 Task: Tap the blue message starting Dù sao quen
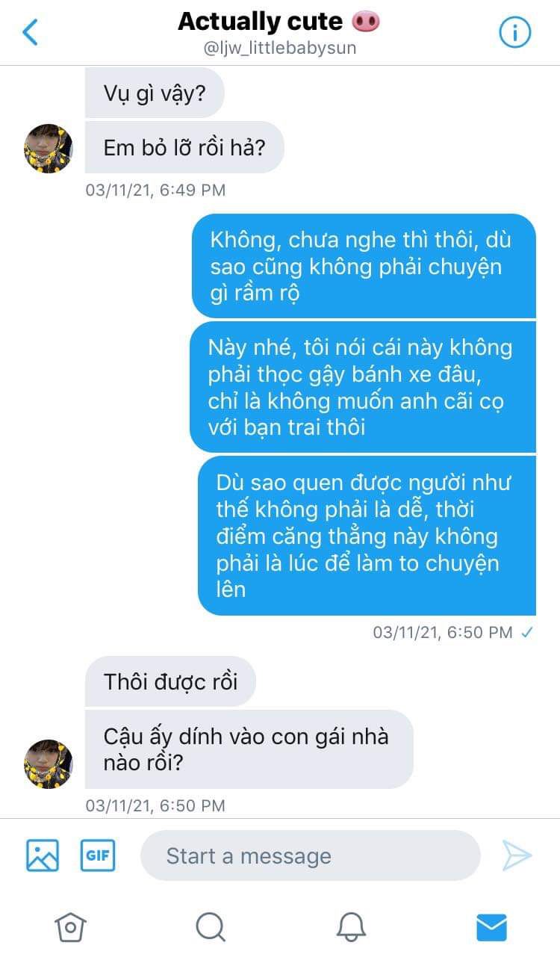[x=367, y=536]
